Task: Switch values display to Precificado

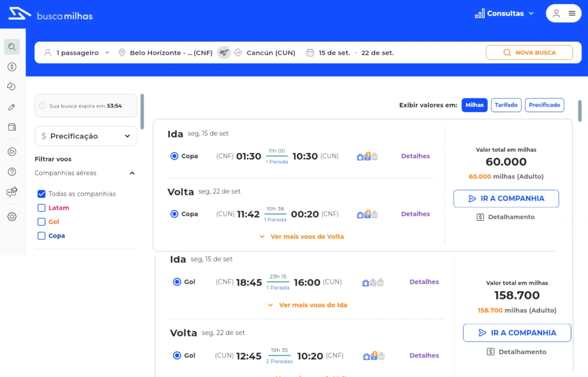Action: tap(544, 105)
